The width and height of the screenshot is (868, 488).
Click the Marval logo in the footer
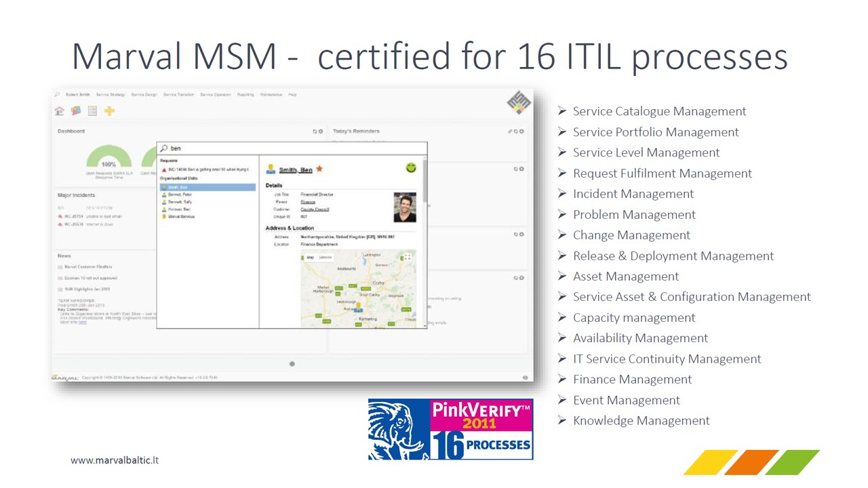coord(64,378)
